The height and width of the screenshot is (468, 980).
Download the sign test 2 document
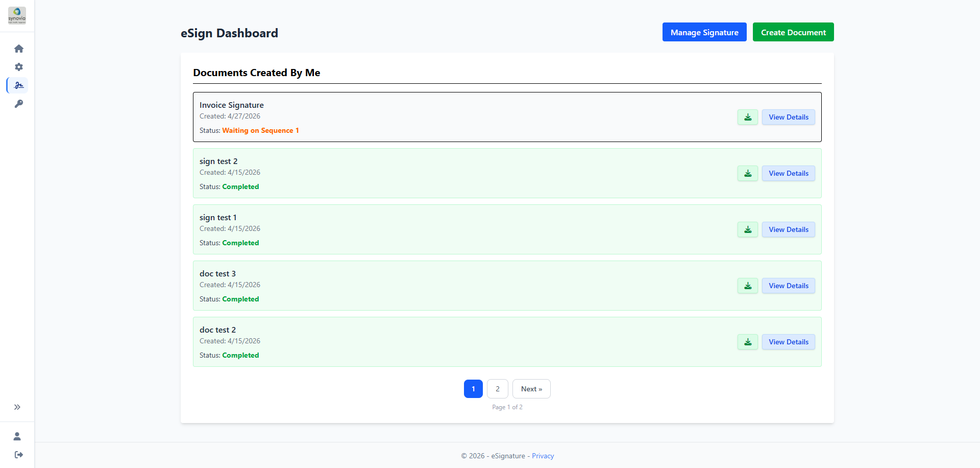point(748,173)
